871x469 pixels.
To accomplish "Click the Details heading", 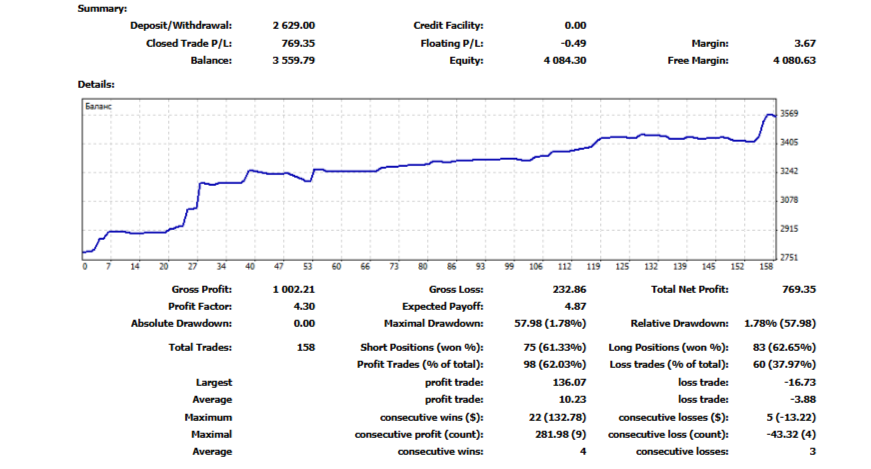I will pos(96,84).
